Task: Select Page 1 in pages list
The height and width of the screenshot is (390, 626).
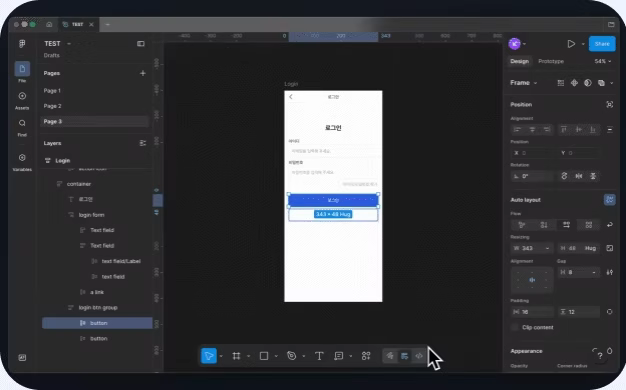Action: tap(95, 91)
